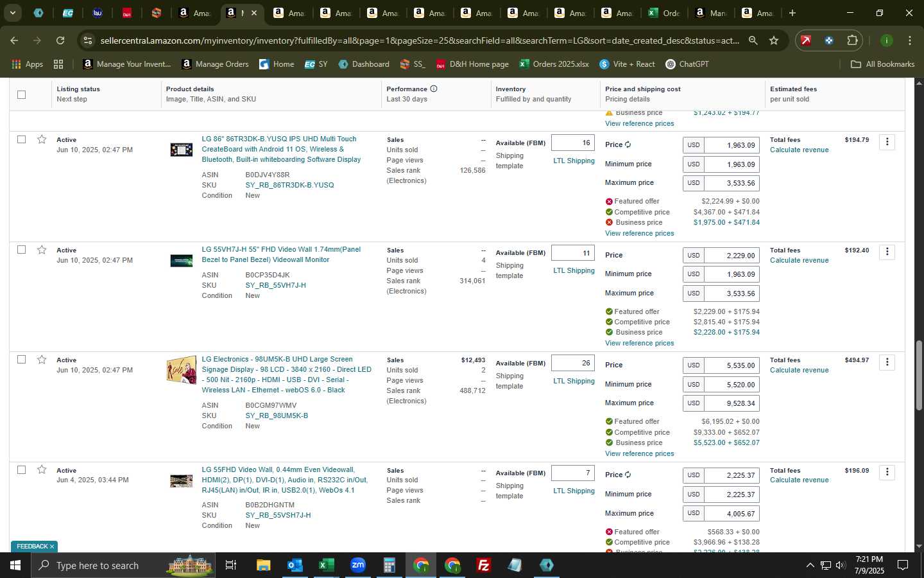Screen dimensions: 924x578
Task: Edit price field 2,229.00 for 55VH7J-H
Action: coord(732,255)
